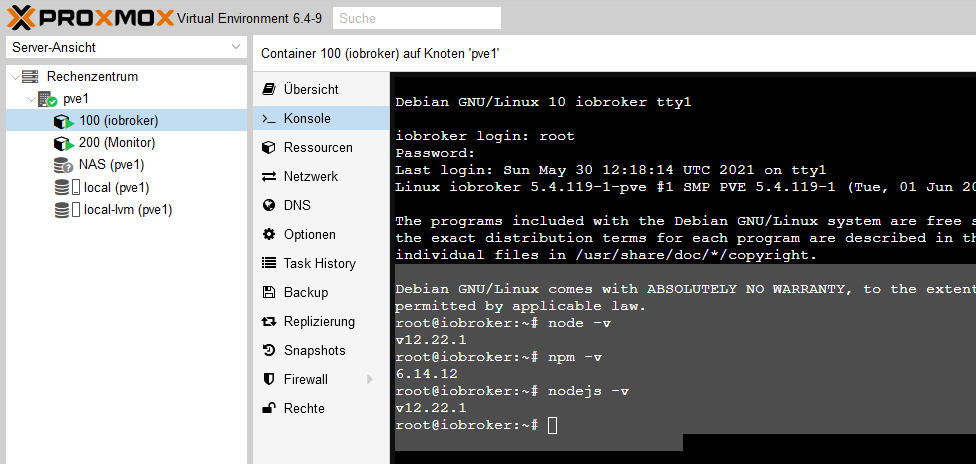
Task: Click the Ressourcen cube icon
Action: [269, 148]
